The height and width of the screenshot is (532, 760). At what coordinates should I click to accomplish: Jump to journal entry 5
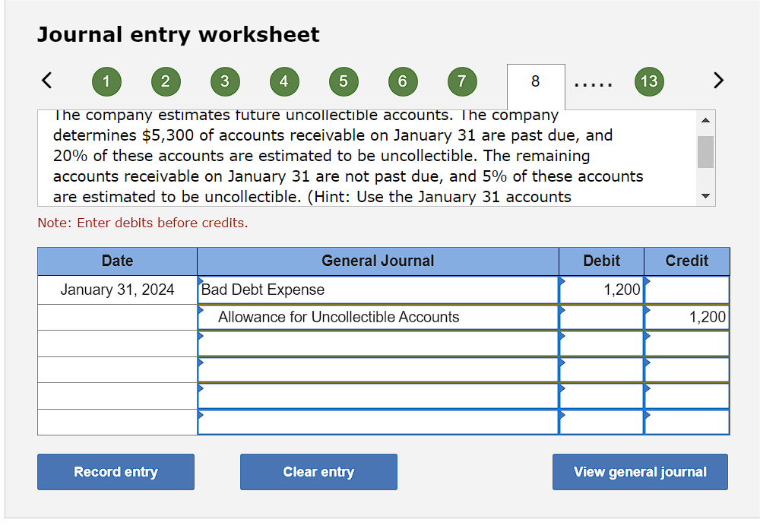tap(344, 81)
